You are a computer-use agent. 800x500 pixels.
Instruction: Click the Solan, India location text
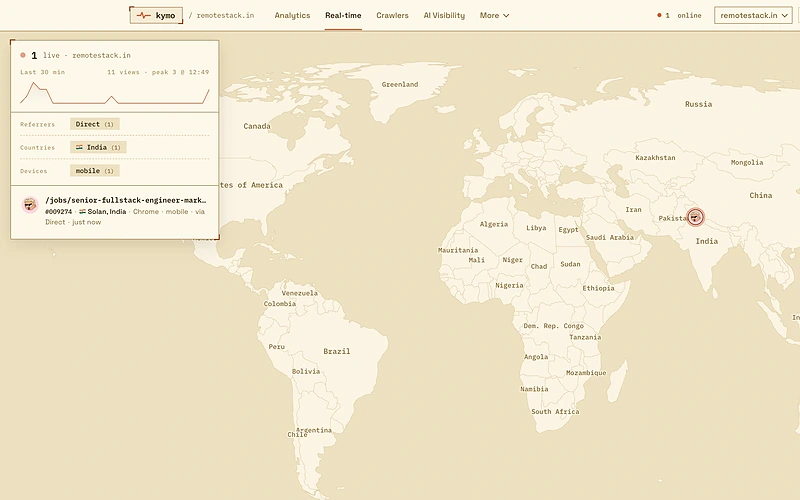(x=107, y=211)
